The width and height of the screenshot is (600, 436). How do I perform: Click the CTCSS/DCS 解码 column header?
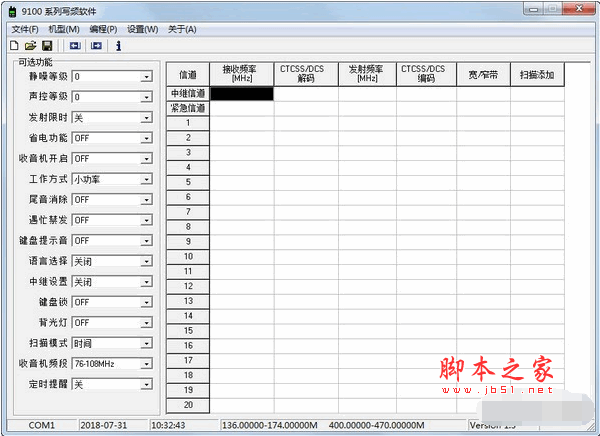[306, 74]
